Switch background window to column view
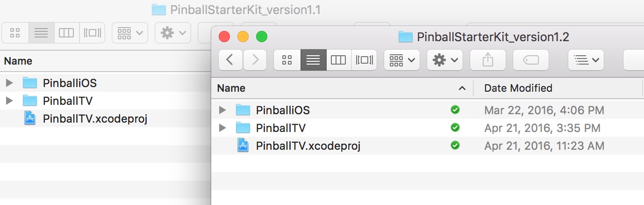 66,33
